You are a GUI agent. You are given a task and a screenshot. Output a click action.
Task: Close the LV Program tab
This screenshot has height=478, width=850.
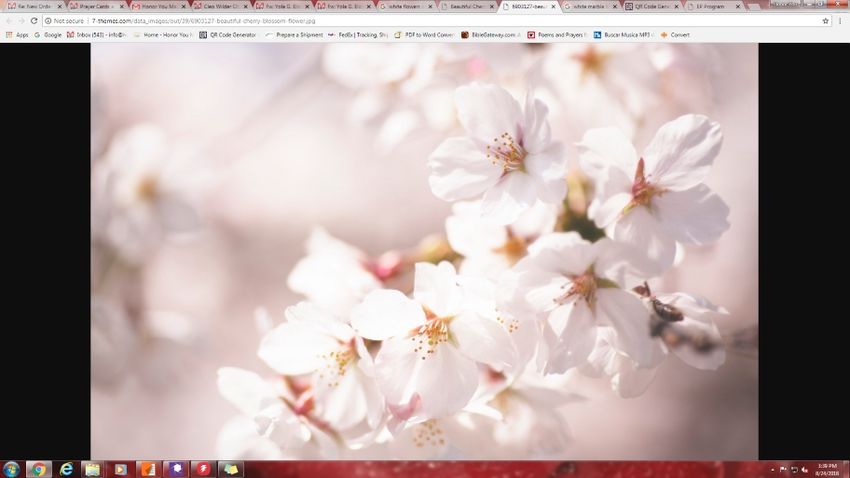click(x=738, y=7)
